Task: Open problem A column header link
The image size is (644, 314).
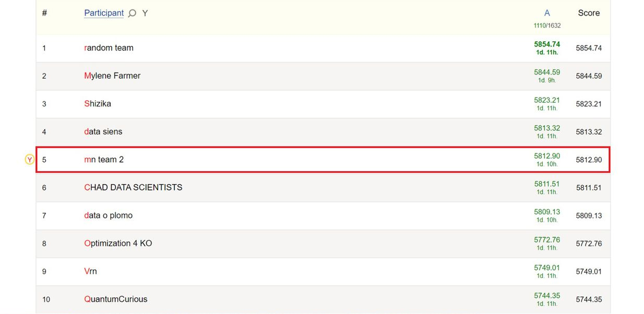Action: (x=547, y=13)
